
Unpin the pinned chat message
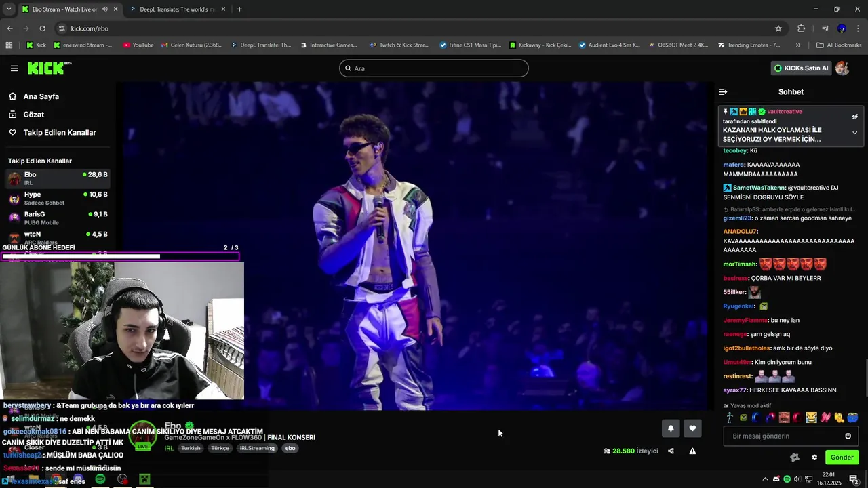[854, 117]
